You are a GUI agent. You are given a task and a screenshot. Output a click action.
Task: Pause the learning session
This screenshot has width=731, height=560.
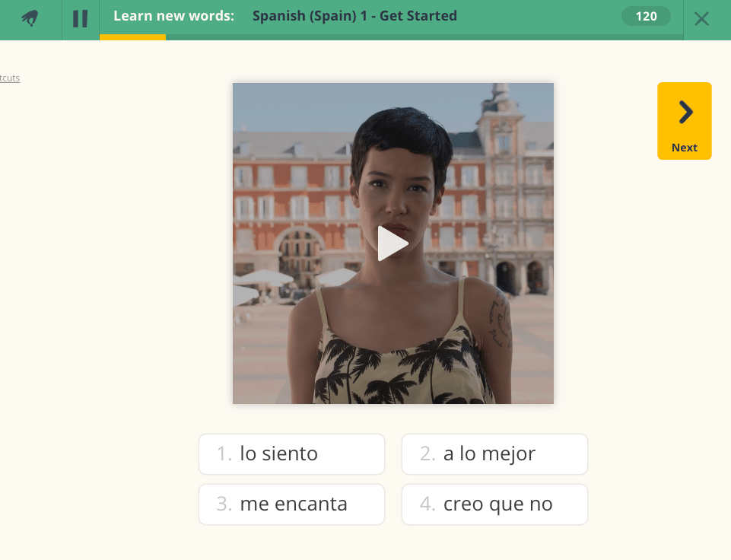(x=80, y=18)
